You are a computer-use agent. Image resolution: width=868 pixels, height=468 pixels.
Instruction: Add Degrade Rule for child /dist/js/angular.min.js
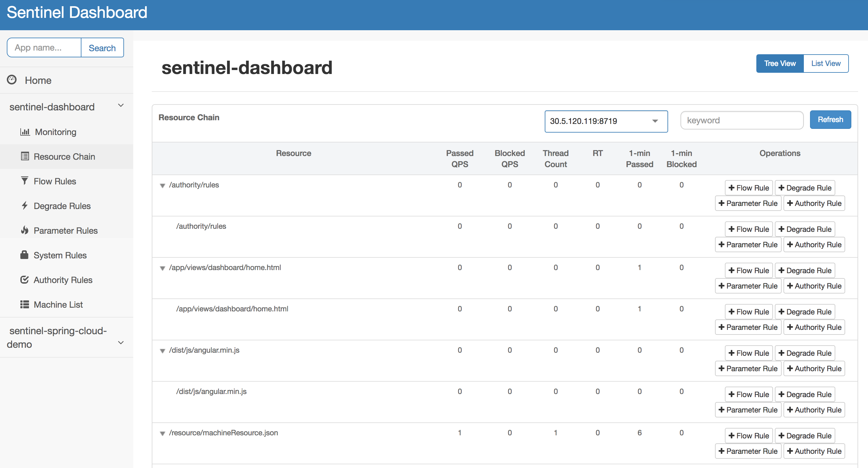click(x=805, y=394)
